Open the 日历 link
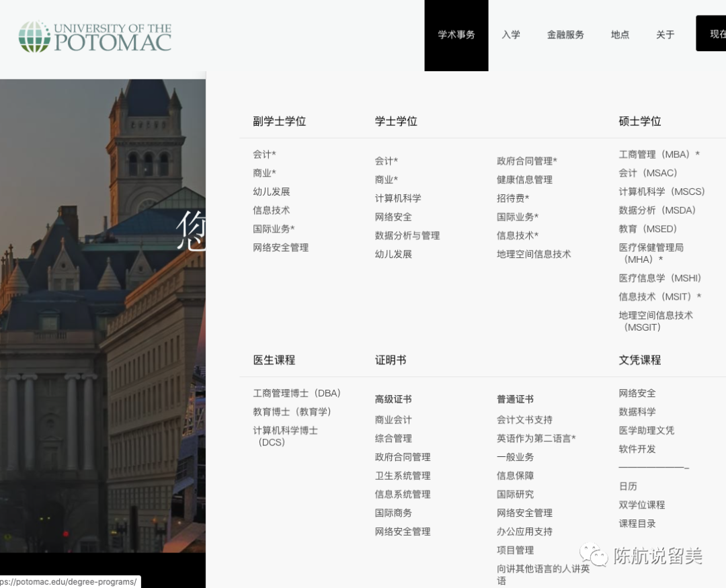 click(x=628, y=486)
